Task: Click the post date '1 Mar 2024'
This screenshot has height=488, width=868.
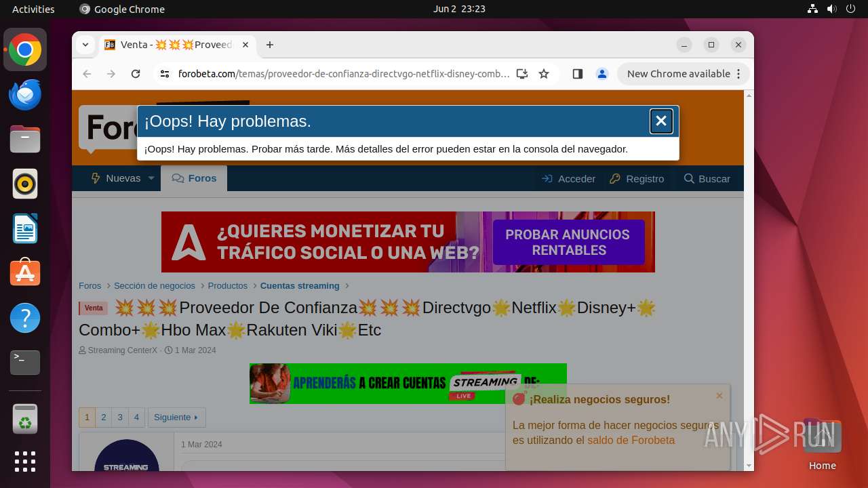Action: click(x=201, y=445)
